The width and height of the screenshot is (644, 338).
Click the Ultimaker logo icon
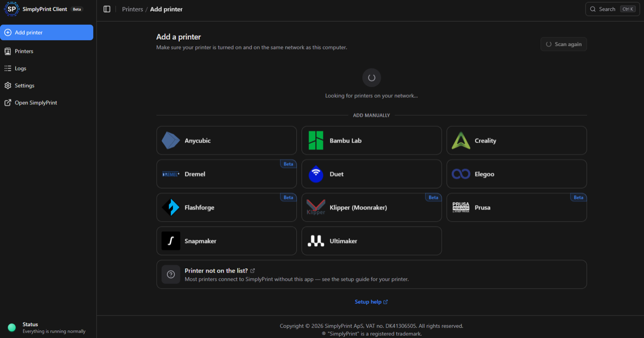click(316, 241)
